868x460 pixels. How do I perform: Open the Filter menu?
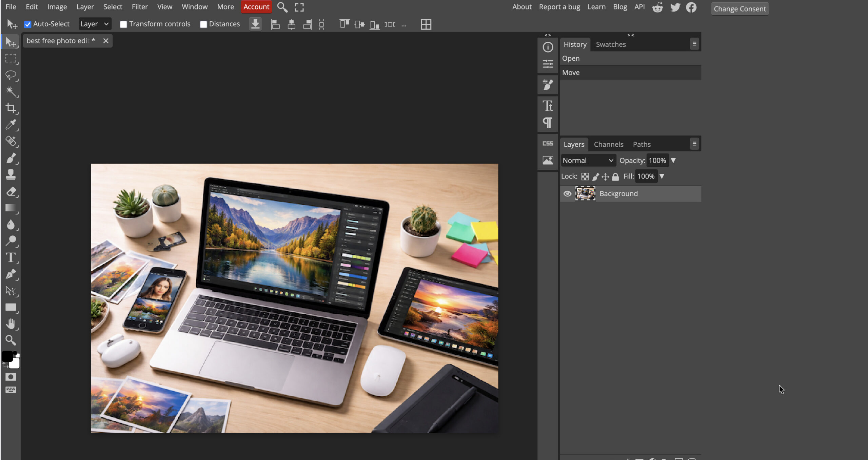coord(140,7)
